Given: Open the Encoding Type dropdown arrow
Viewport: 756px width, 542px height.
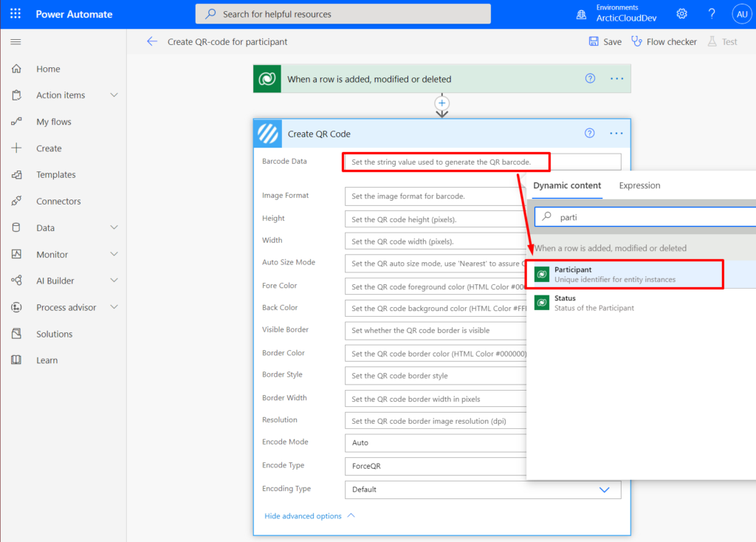Looking at the screenshot, I should 604,490.
